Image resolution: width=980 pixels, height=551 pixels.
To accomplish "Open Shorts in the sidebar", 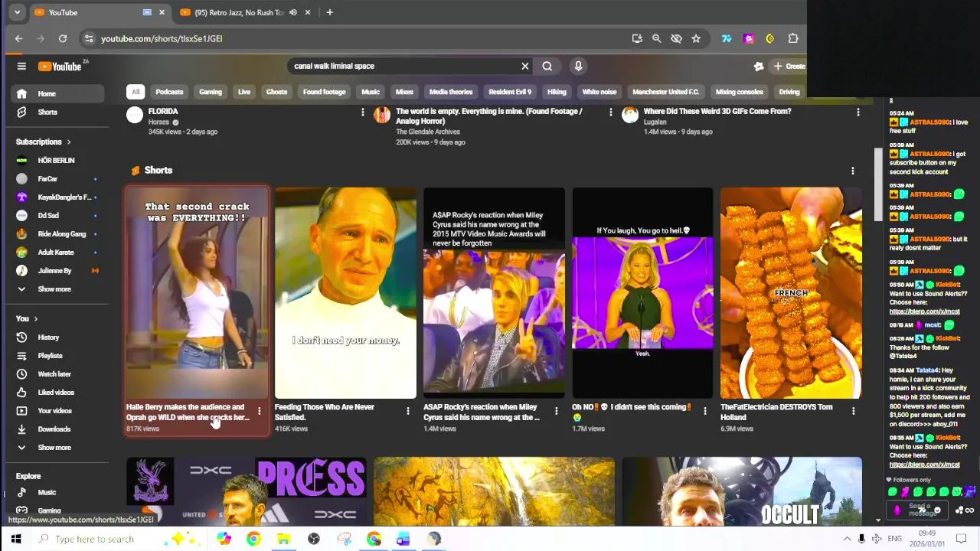I will 57,112.
